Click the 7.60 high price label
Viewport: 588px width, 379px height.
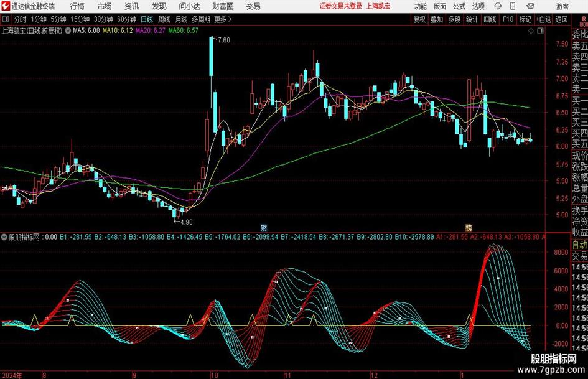pos(224,40)
